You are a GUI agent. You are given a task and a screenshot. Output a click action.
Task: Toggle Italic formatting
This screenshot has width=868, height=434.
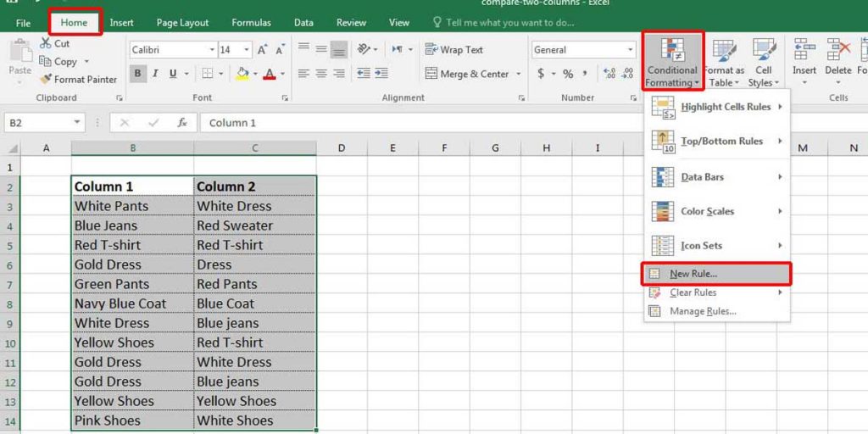point(156,74)
